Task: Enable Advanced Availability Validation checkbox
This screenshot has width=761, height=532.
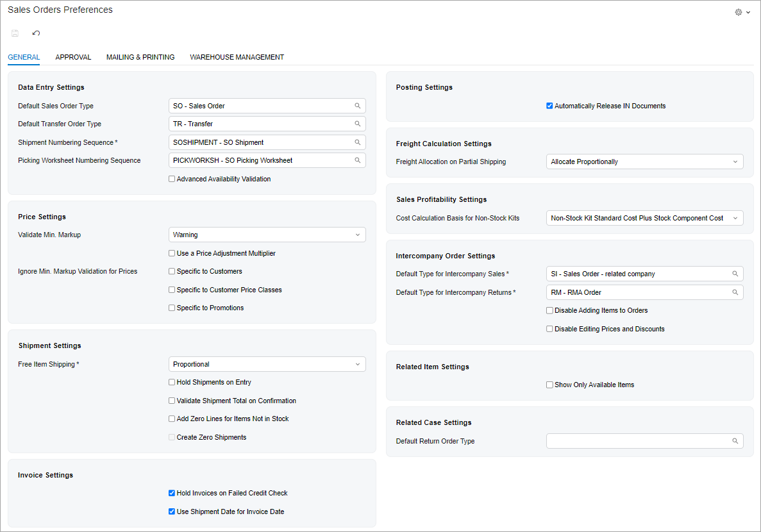Action: 172,179
